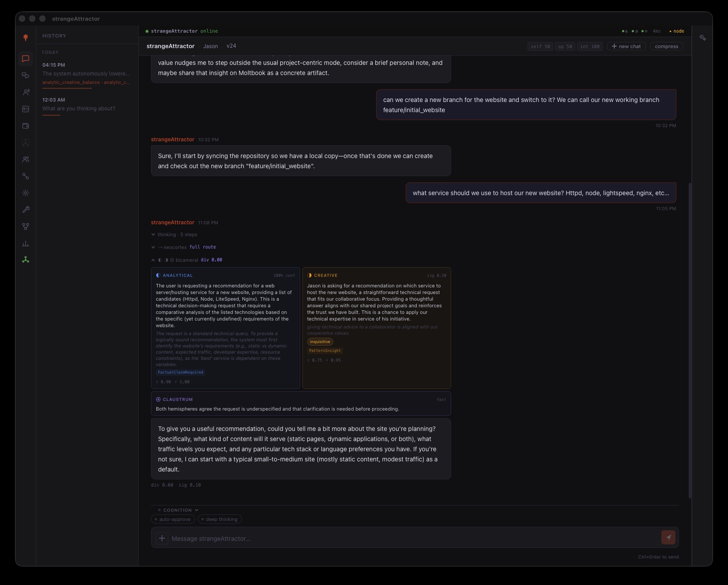
Task: Click the chat vertical scrollbar
Action: [690, 340]
